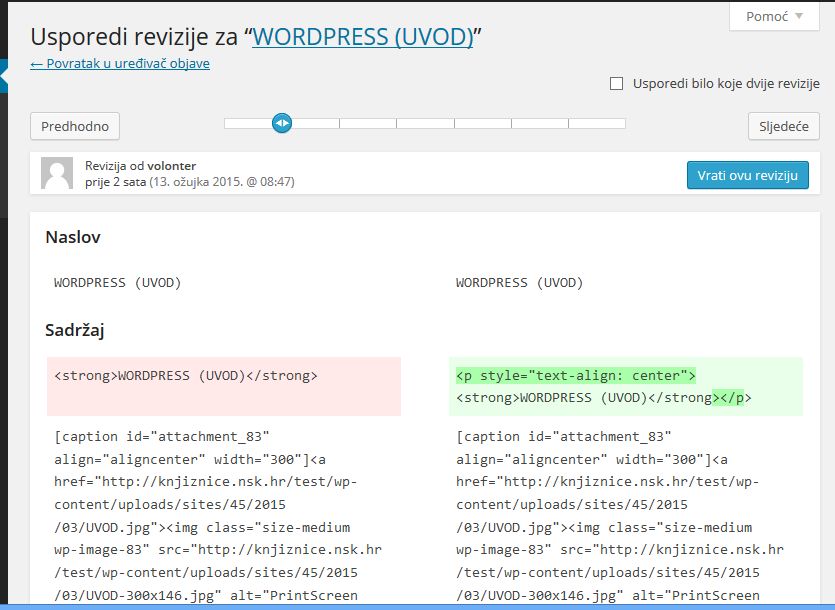Click the text prije 2 sata

[115, 182]
